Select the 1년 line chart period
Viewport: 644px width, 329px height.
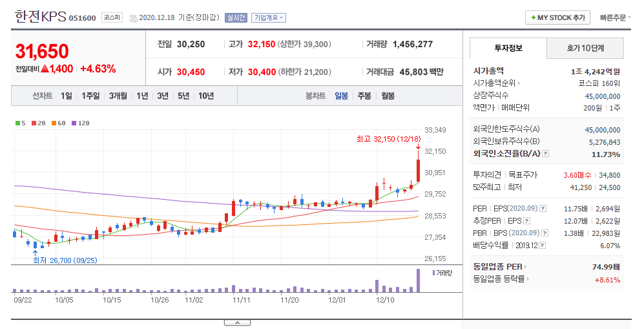[142, 96]
